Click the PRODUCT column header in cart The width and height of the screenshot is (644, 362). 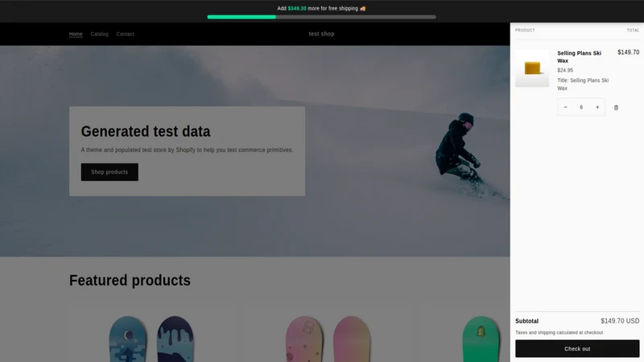[525, 31]
